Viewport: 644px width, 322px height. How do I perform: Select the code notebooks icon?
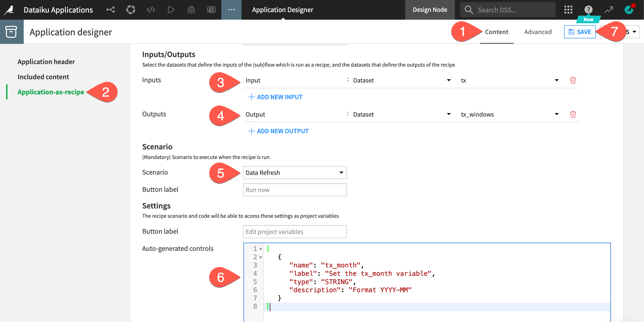click(151, 10)
